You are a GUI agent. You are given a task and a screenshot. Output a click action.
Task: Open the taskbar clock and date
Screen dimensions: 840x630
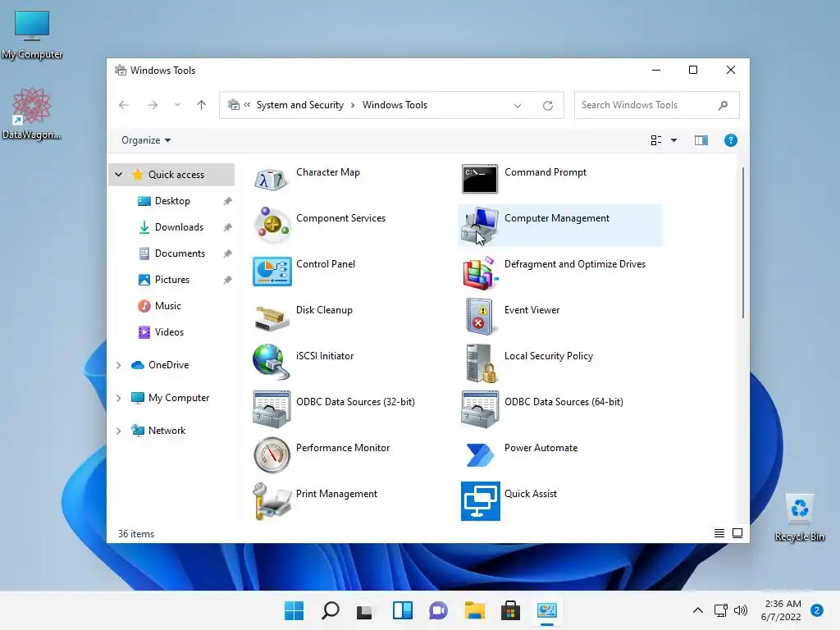tap(782, 610)
